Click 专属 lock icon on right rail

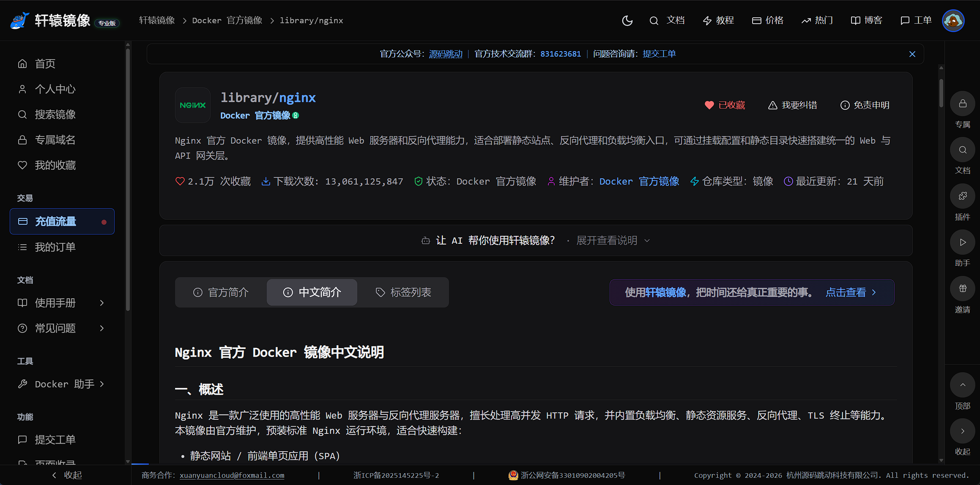click(x=963, y=104)
